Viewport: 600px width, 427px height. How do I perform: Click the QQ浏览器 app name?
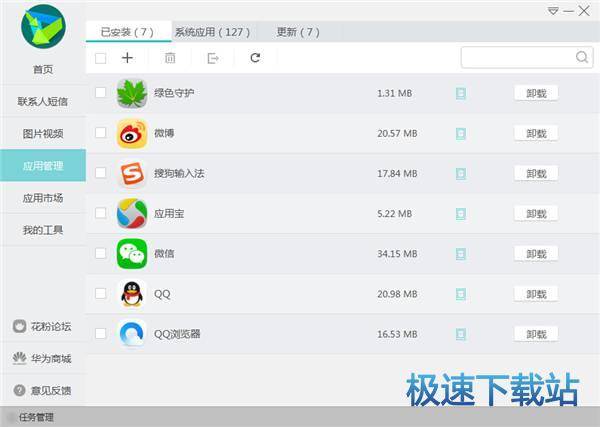(177, 334)
